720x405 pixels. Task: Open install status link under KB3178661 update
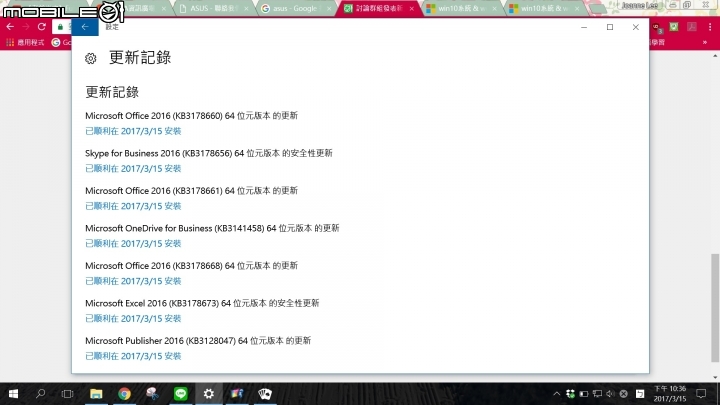click(133, 206)
